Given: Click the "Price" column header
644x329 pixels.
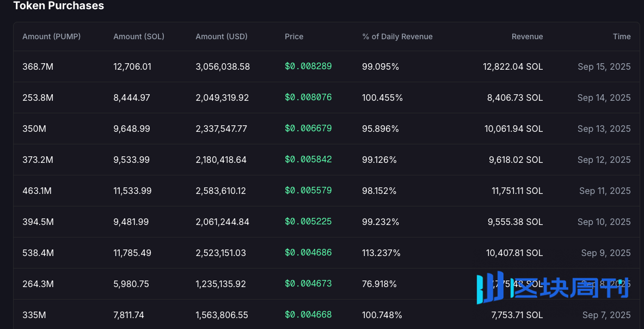Looking at the screenshot, I should tap(294, 36).
